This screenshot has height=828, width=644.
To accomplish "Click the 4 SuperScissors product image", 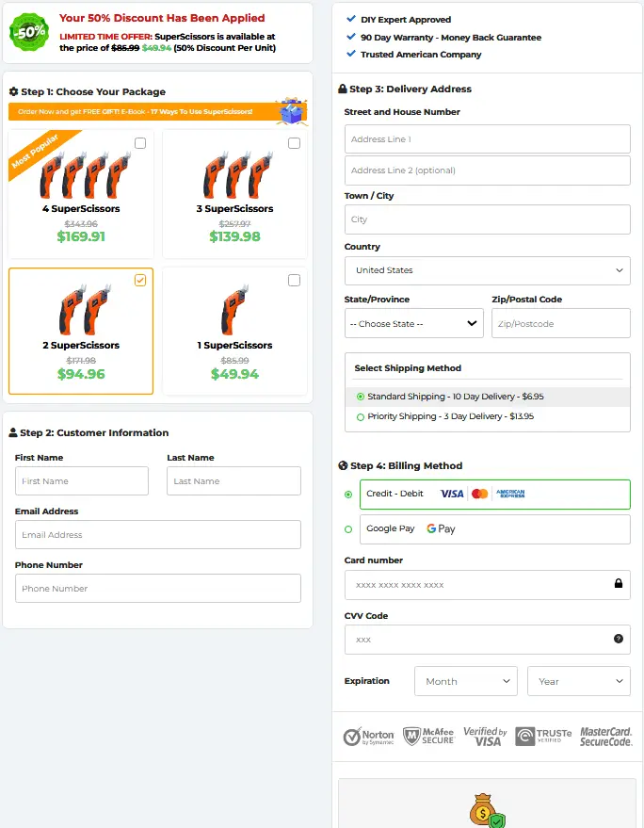I will coord(85,174).
